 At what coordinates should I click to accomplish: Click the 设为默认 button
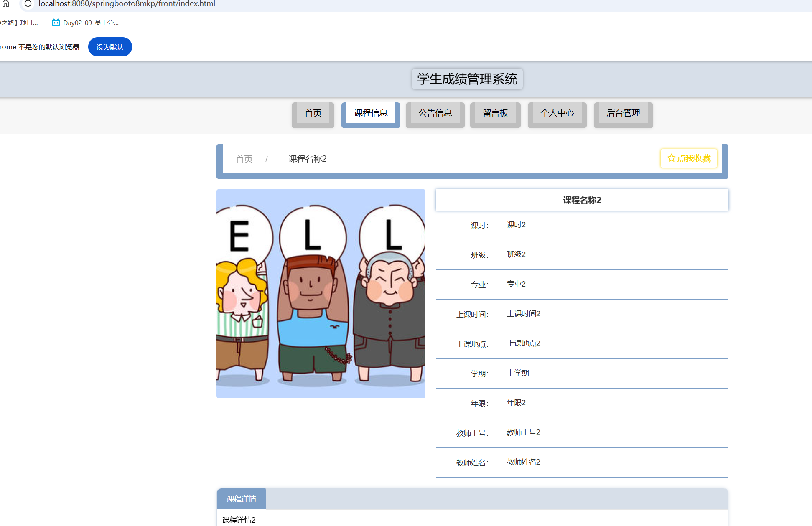[110, 47]
